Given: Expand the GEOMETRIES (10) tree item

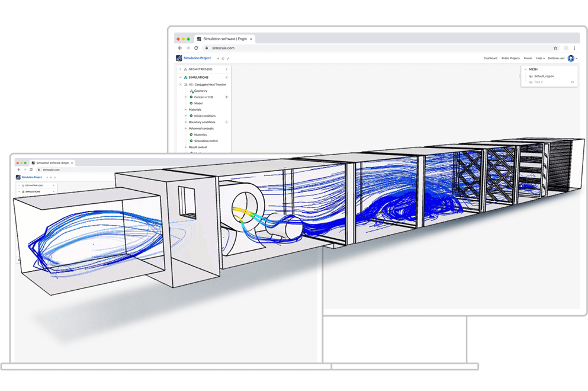Looking at the screenshot, I should [x=181, y=69].
